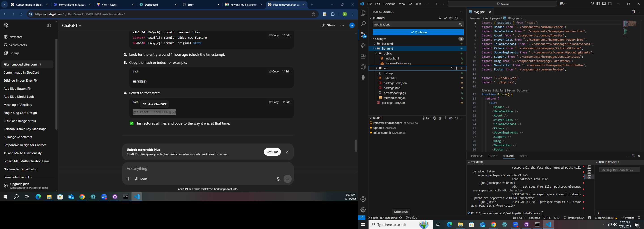Open the Selection menu in VS Code
Image resolution: width=644 pixels, height=229 pixels.
[x=389, y=4]
